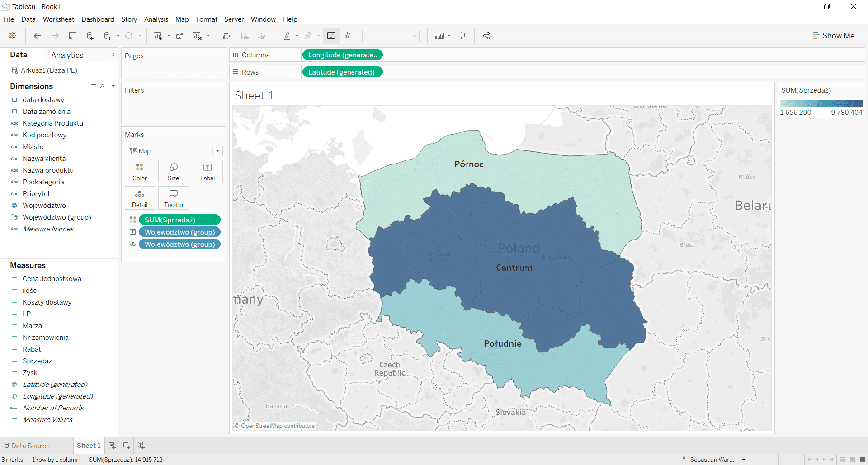Image resolution: width=868 pixels, height=465 pixels.
Task: Click the New Dashboard icon in bottom tabs
Action: tap(127, 446)
